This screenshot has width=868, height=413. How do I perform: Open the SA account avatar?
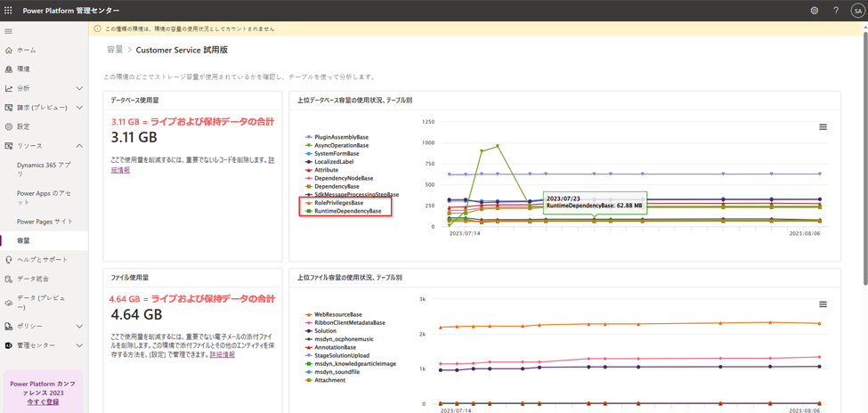(x=857, y=11)
